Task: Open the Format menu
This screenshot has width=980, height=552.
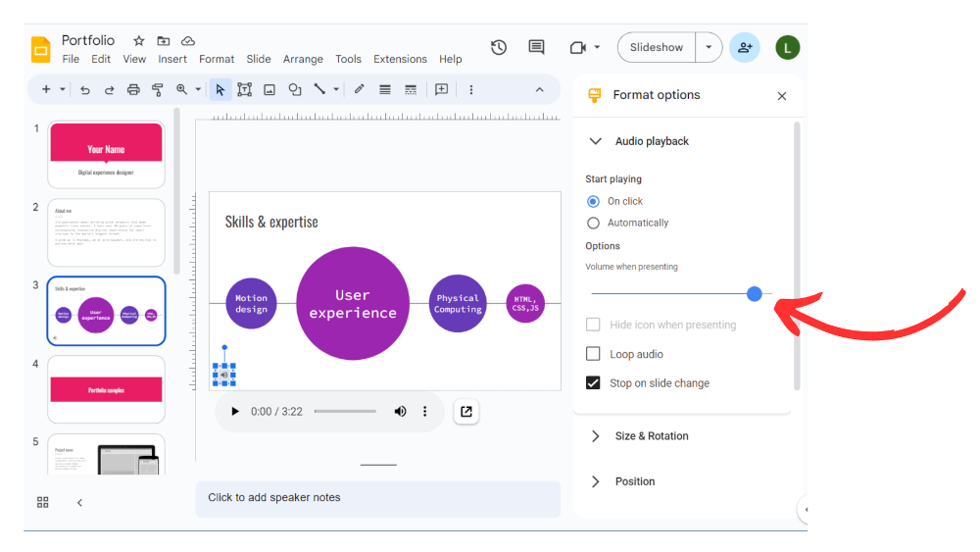Action: [217, 60]
